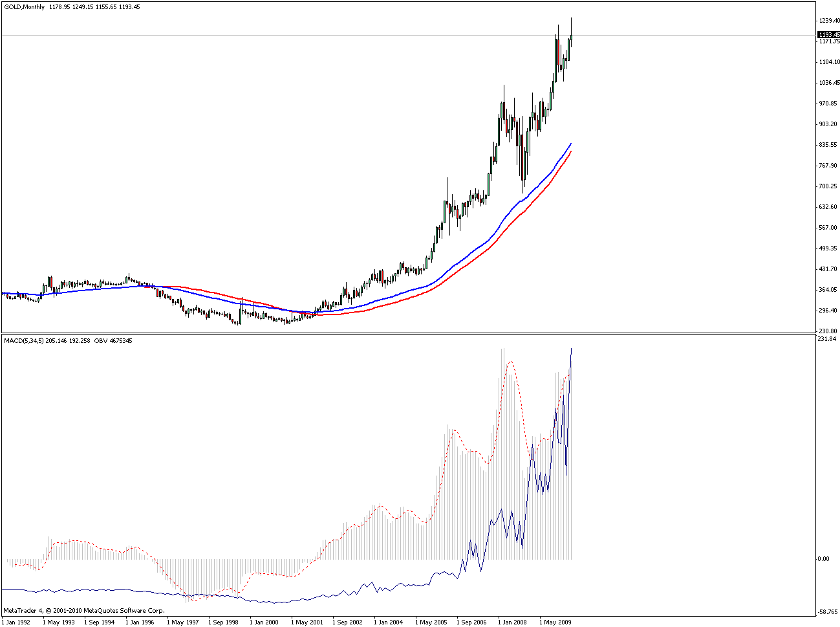Click the -58.765 indicator scale value
Image resolution: width=840 pixels, height=627 pixels.
(828, 611)
